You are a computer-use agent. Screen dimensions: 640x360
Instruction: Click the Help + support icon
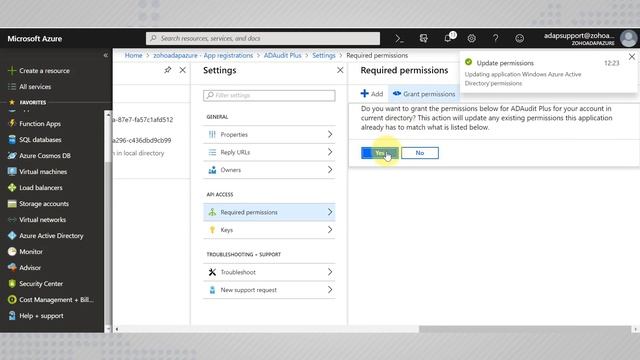12,316
